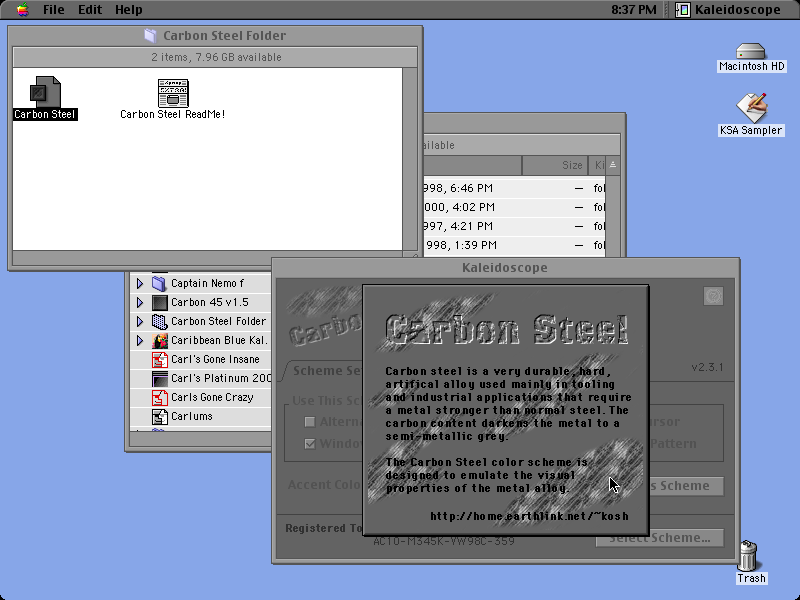800x600 pixels.
Task: Click folder proxy icon in Carbon Steel Folder title bar
Action: (x=150, y=35)
